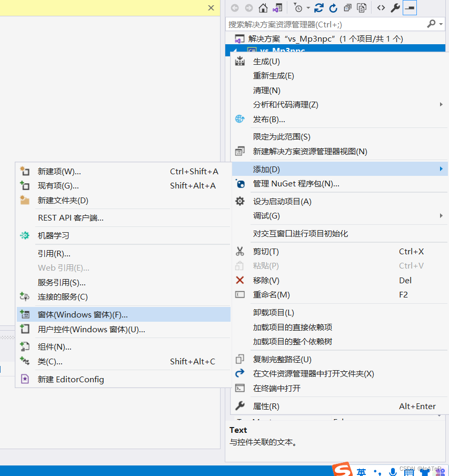Select the code editor <> toolbar icon

[x=382, y=8]
